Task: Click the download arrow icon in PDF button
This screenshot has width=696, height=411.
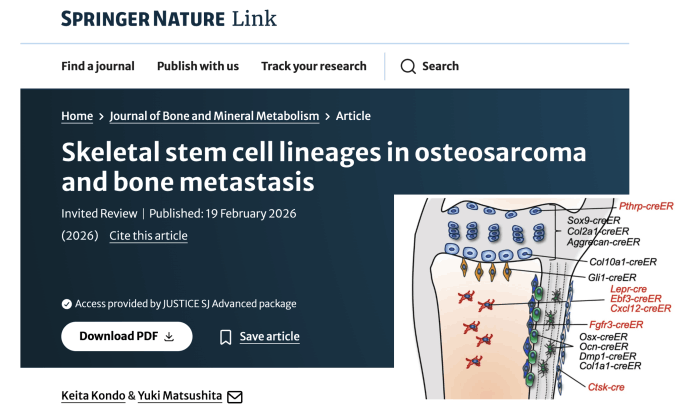Action: coord(169,337)
